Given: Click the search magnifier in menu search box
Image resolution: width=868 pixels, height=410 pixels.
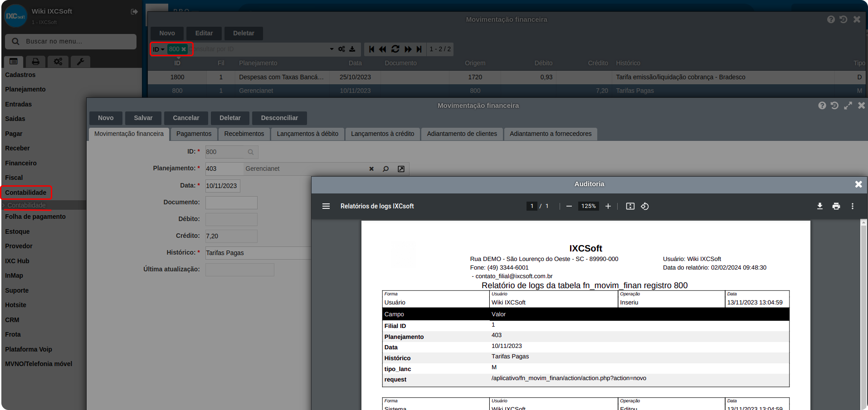Looking at the screenshot, I should 15,41.
